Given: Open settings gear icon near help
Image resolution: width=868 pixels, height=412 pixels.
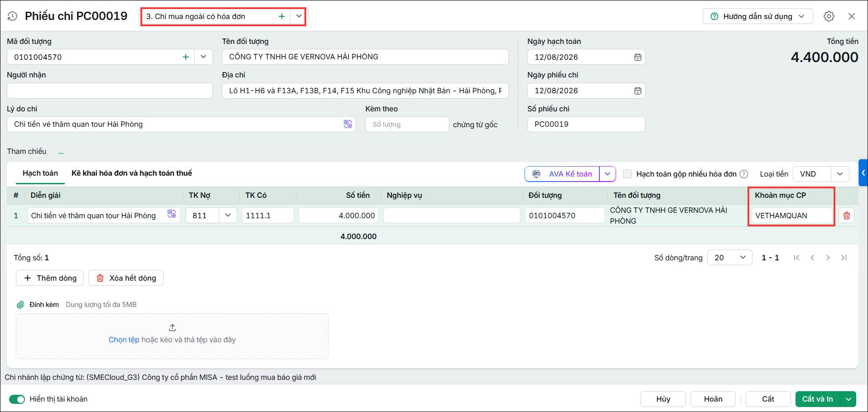Looking at the screenshot, I should [829, 16].
